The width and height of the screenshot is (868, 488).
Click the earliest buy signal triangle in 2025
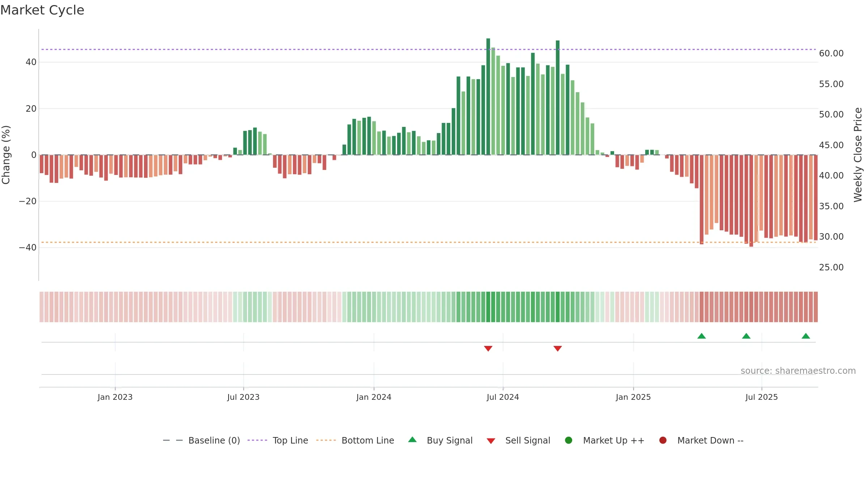(x=702, y=336)
